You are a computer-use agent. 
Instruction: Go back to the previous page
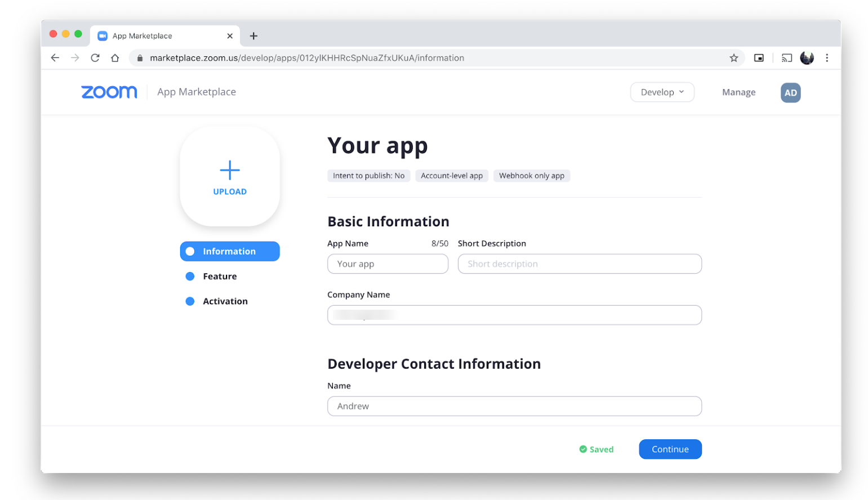coord(55,58)
